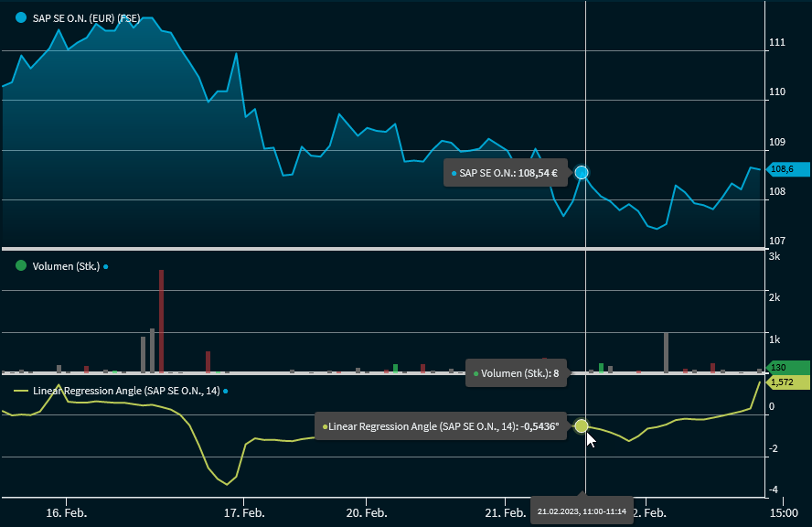This screenshot has height=527, width=812.
Task: Click the yellow-green line icon before Linear Regression Angle
Action: tap(21, 391)
